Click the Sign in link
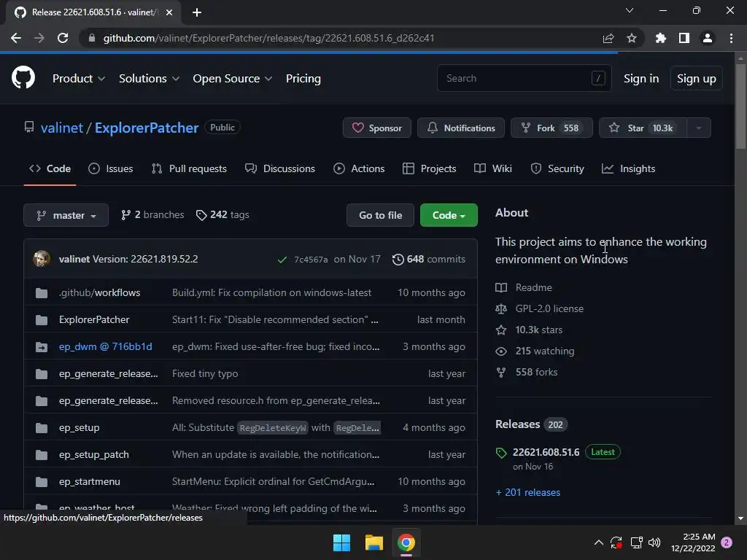This screenshot has height=560, width=747. click(x=641, y=79)
